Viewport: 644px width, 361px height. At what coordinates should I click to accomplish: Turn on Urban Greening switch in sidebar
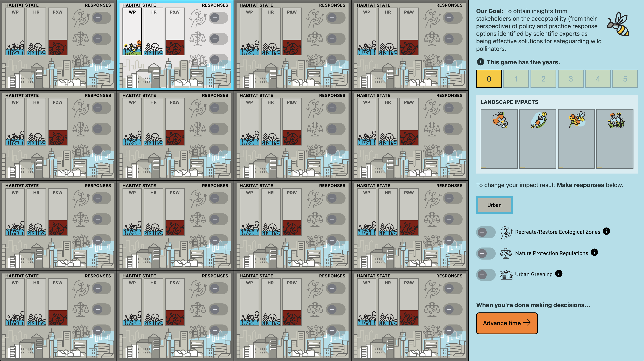coord(486,275)
